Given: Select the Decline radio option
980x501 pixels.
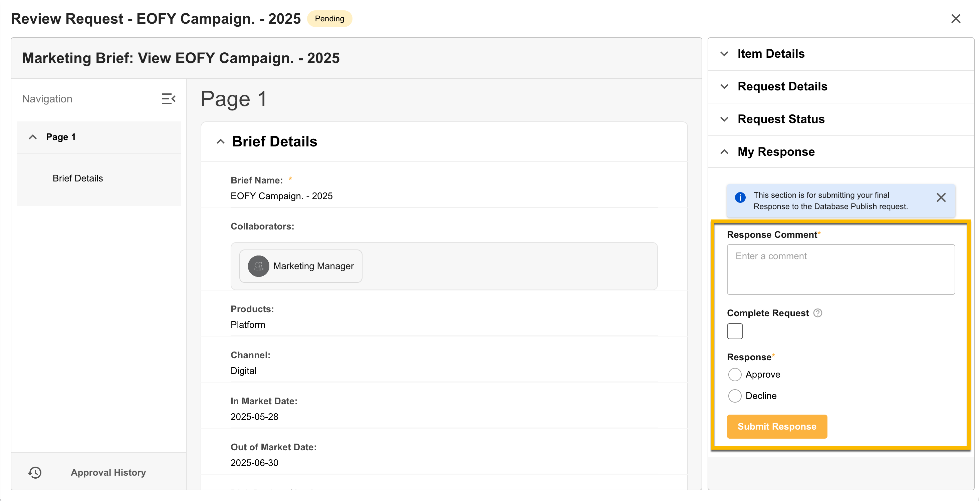Looking at the screenshot, I should 735,396.
